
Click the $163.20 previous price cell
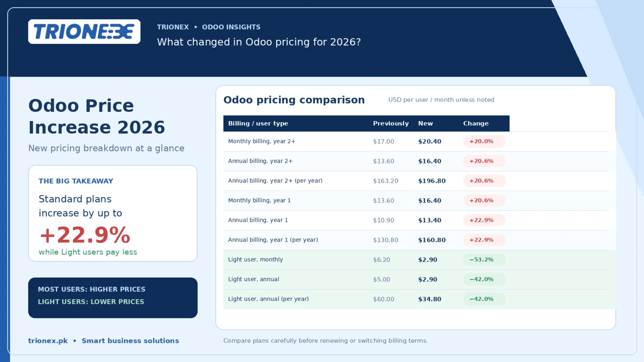[x=385, y=181]
